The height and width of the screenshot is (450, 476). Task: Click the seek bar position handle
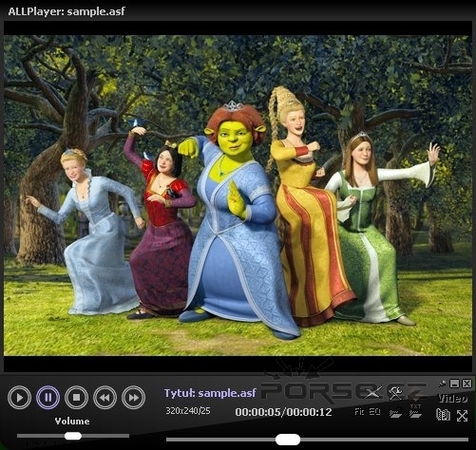[288, 440]
